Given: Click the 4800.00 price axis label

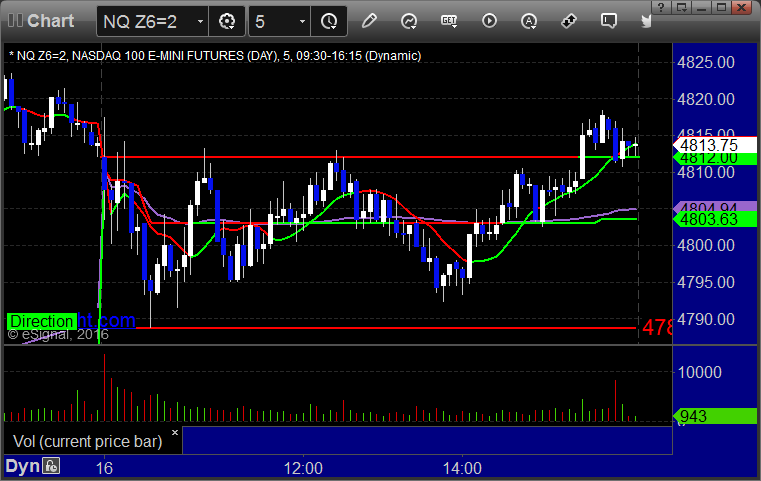Looking at the screenshot, I should tap(706, 245).
